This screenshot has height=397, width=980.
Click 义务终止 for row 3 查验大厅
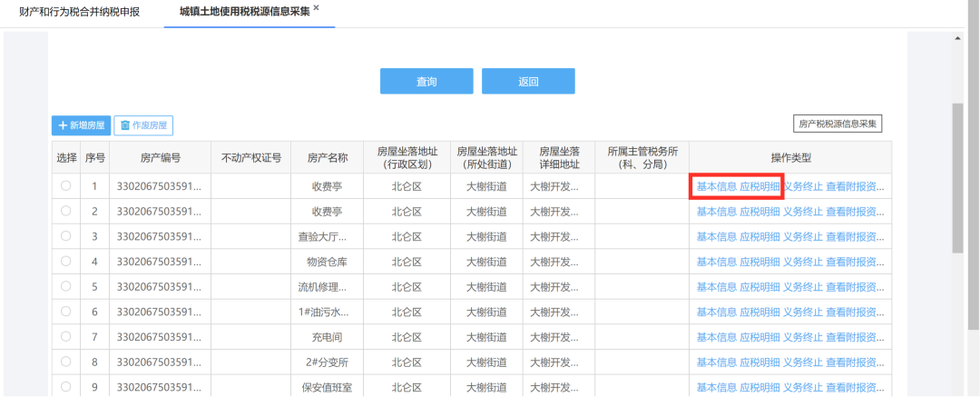click(x=802, y=237)
